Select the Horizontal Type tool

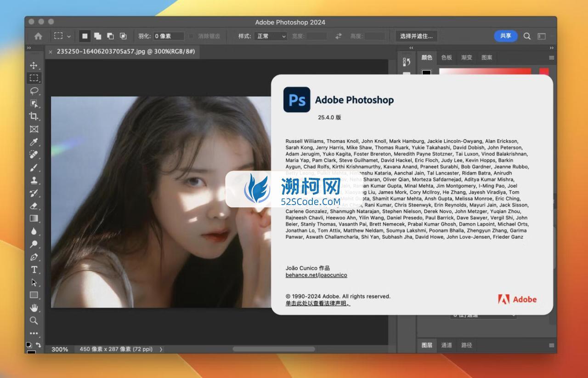pyautogui.click(x=34, y=270)
